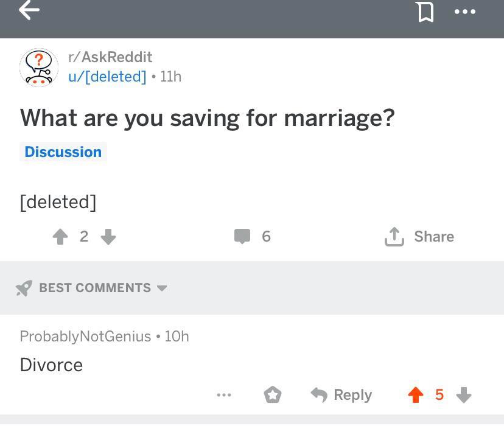Share the post
504x426 pixels.
tap(419, 236)
